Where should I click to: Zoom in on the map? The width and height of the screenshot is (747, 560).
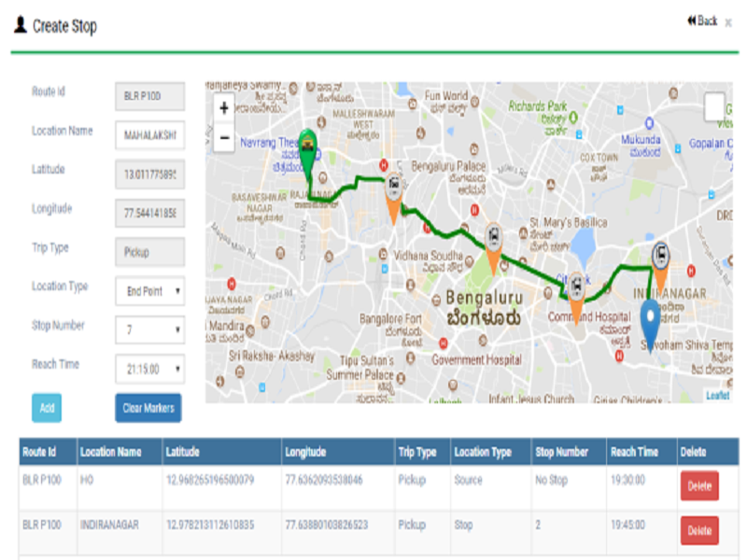[x=224, y=108]
